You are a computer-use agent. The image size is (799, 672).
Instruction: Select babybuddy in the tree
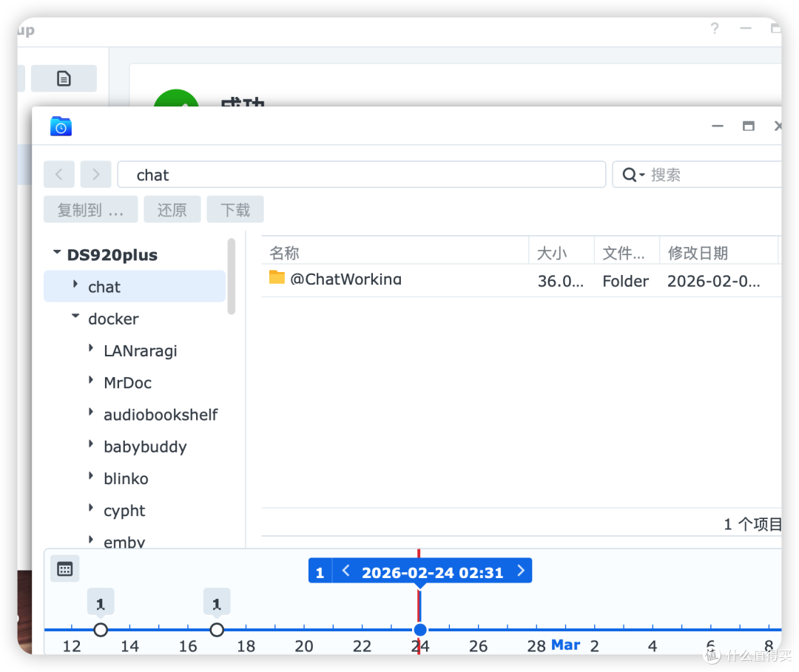[x=145, y=447]
